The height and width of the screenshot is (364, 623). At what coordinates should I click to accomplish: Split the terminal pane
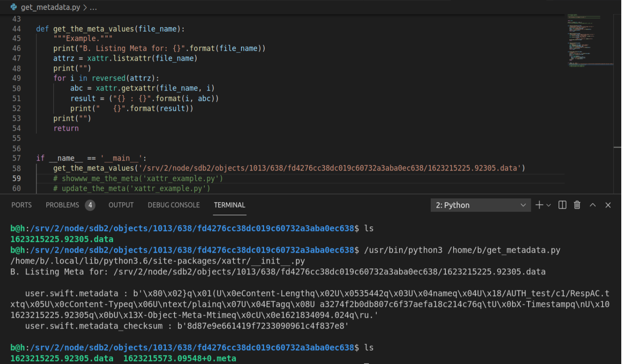[562, 205]
